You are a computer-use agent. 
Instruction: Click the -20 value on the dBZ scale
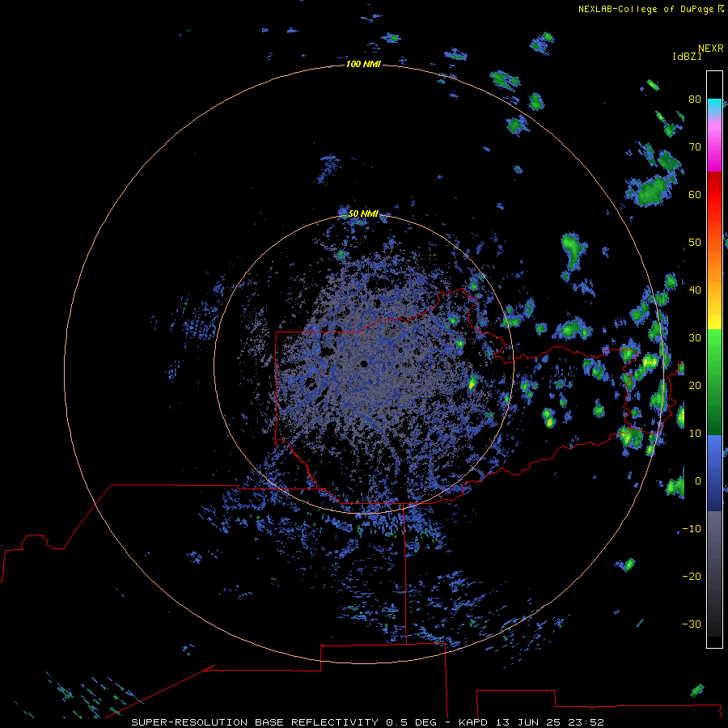tap(692, 576)
